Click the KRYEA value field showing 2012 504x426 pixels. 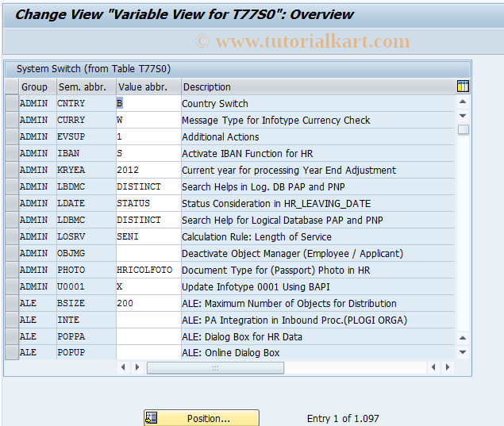tap(148, 171)
